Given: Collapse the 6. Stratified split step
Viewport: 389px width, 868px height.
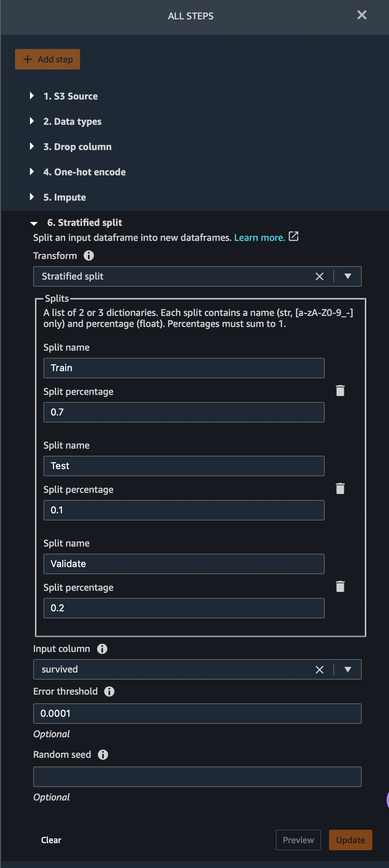Looking at the screenshot, I should pos(76,223).
